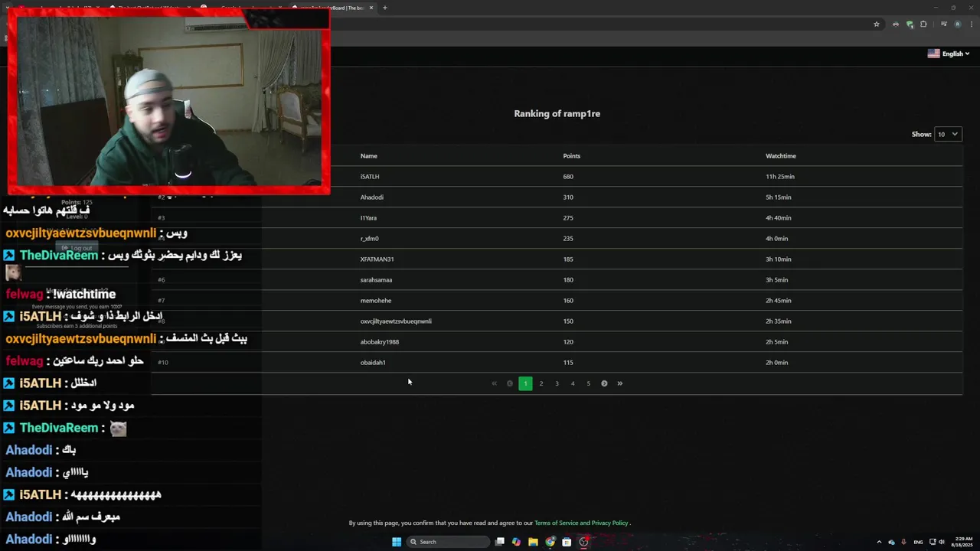Screen dimensions: 980x551
Task: Click the Name column header
Action: [369, 156]
